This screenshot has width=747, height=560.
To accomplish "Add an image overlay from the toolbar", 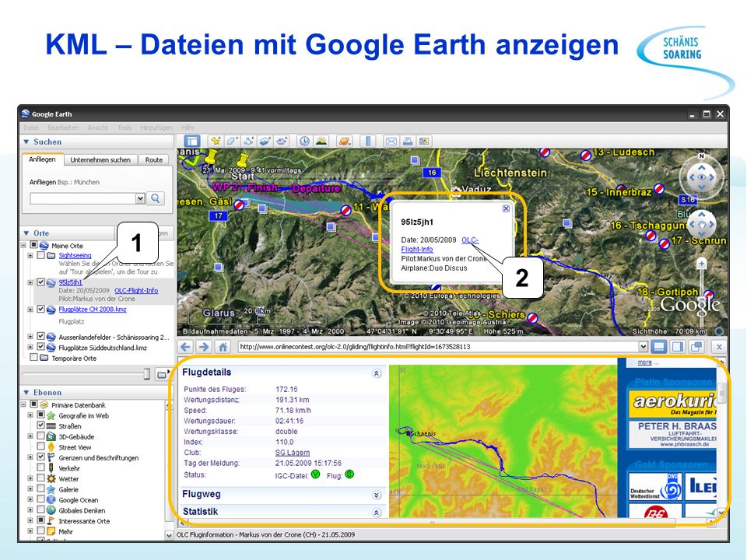I will (265, 141).
